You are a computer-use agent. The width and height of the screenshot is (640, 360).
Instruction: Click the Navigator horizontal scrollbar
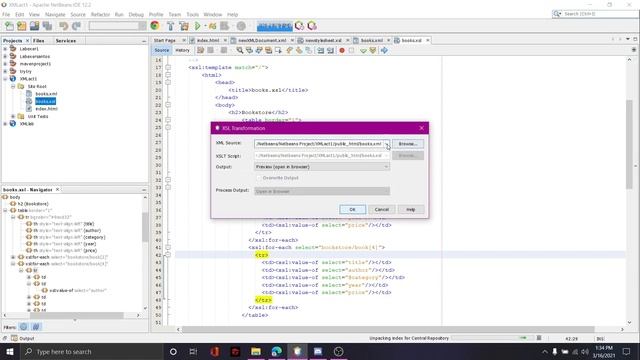[76, 316]
